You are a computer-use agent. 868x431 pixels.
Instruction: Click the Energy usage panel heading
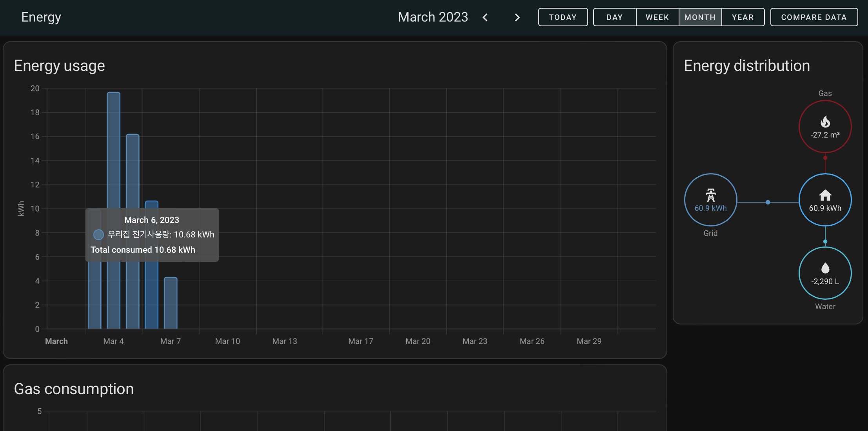59,65
